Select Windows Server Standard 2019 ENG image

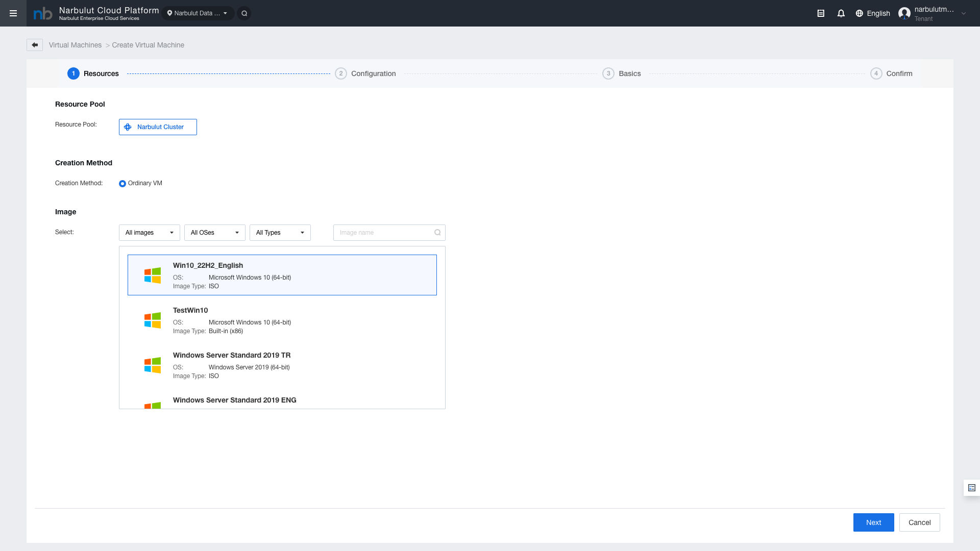point(282,399)
